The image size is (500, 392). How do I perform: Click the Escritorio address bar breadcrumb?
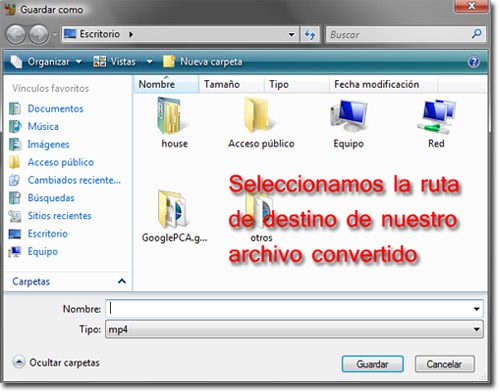pyautogui.click(x=99, y=34)
